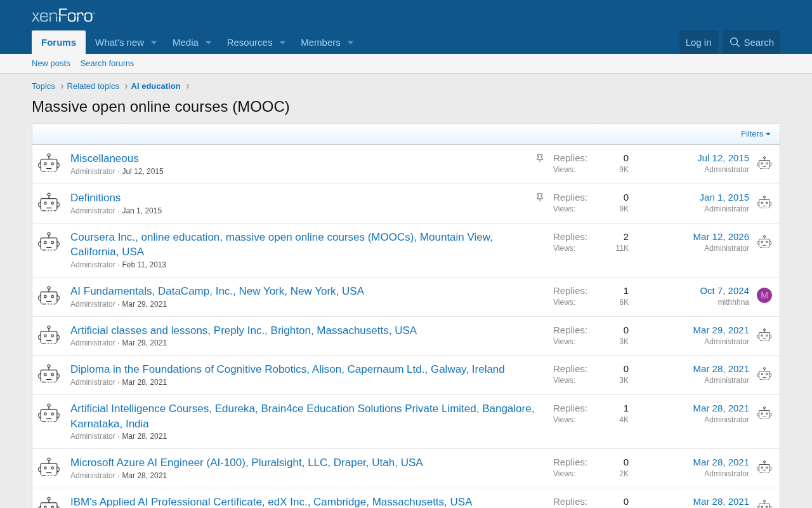Click the pin icon on Definitions thread
The width and height of the screenshot is (812, 508).
[540, 197]
